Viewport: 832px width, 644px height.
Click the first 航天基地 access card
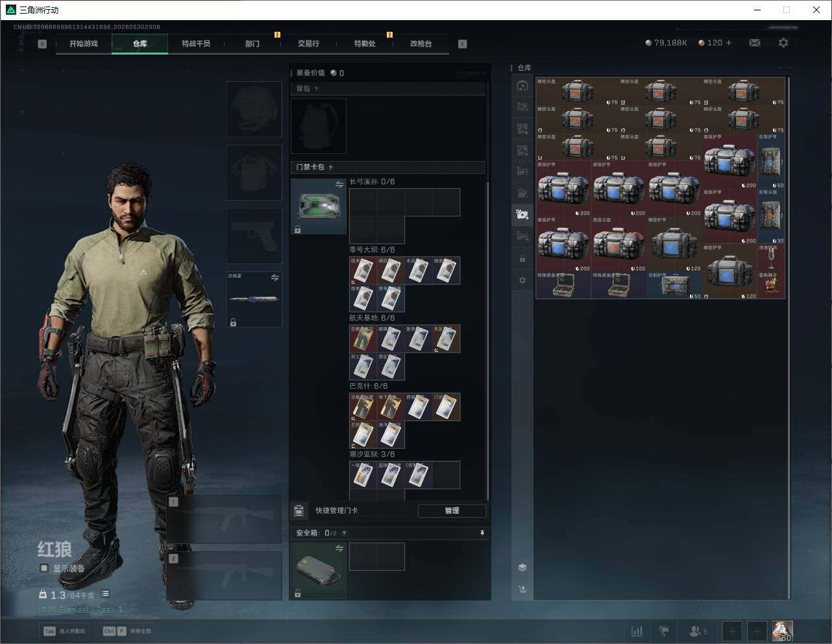click(363, 339)
